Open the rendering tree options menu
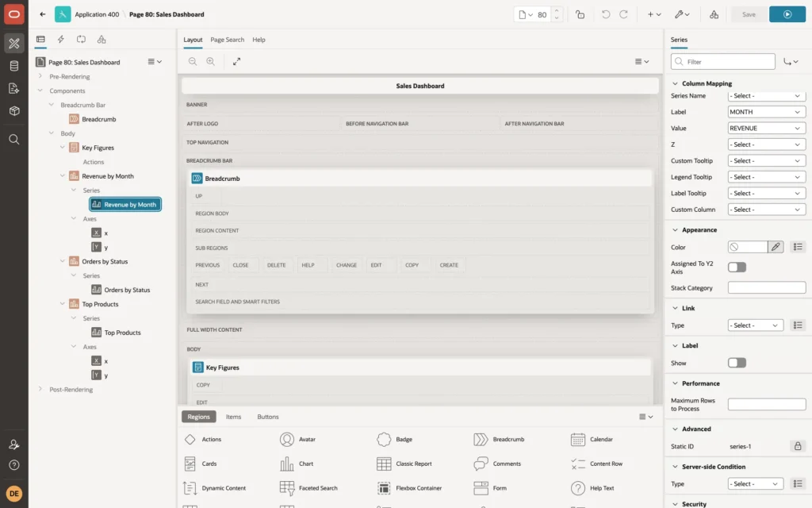The image size is (812, 508). tap(155, 62)
